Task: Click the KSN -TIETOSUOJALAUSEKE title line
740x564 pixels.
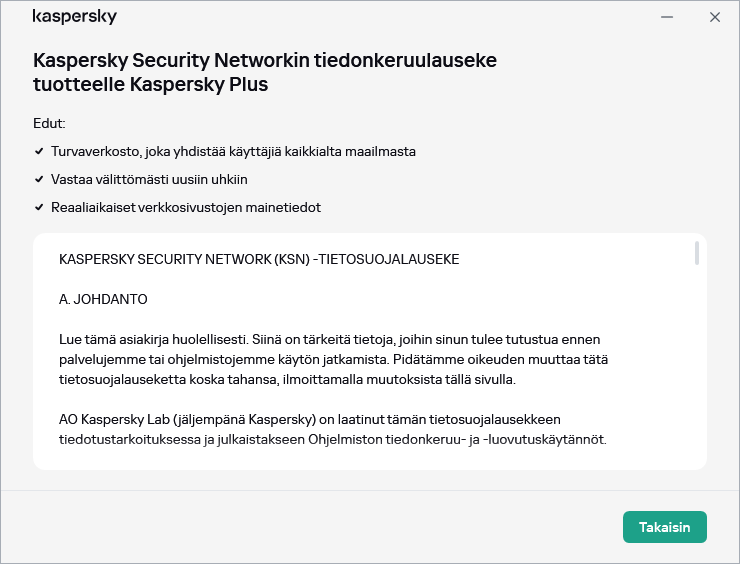Action: point(259,259)
